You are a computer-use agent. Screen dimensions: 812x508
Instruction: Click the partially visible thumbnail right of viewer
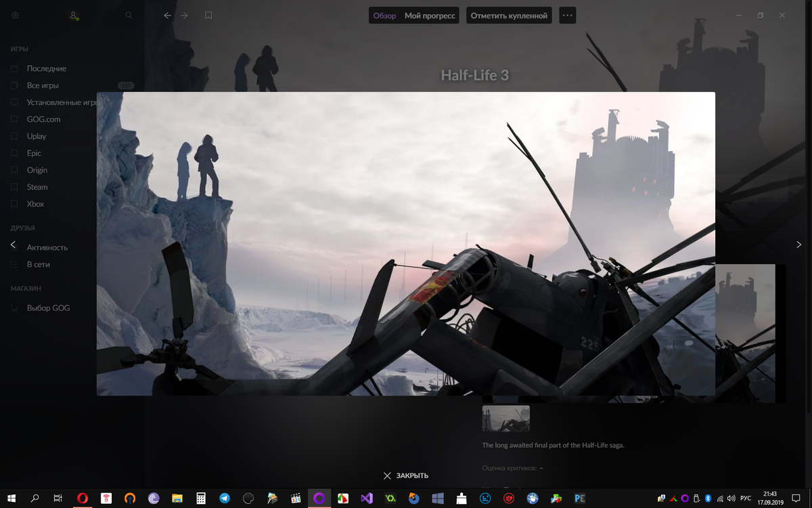click(x=745, y=333)
